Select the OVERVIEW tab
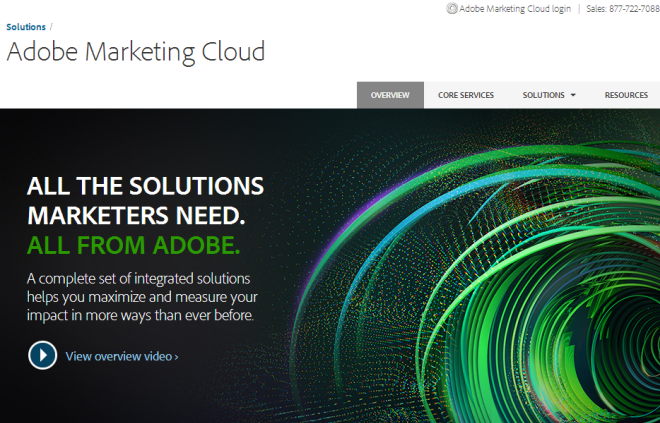This screenshot has width=660, height=423. pyautogui.click(x=390, y=95)
